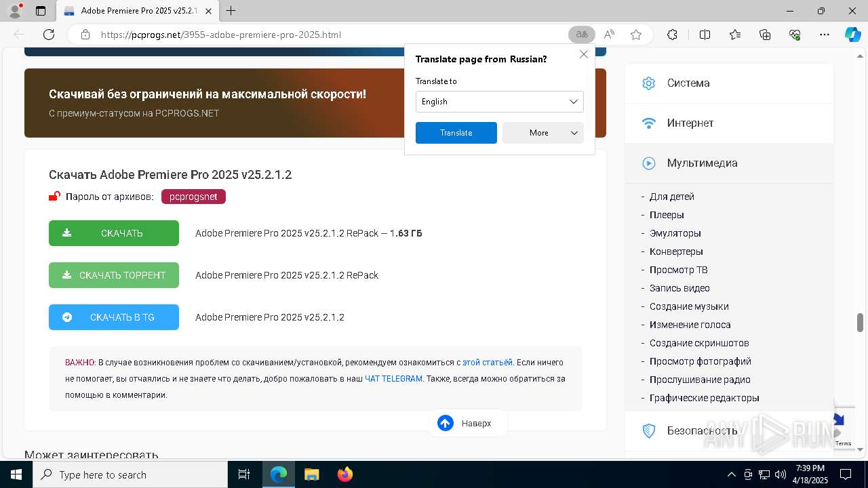868x488 pixels.
Task: Open tab actions menu icon
Action: pos(41,11)
